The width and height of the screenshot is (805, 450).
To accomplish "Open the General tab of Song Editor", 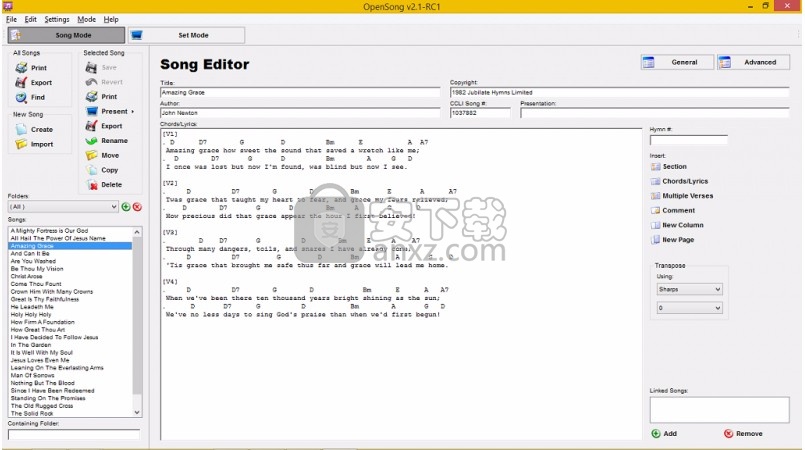I will (677, 62).
